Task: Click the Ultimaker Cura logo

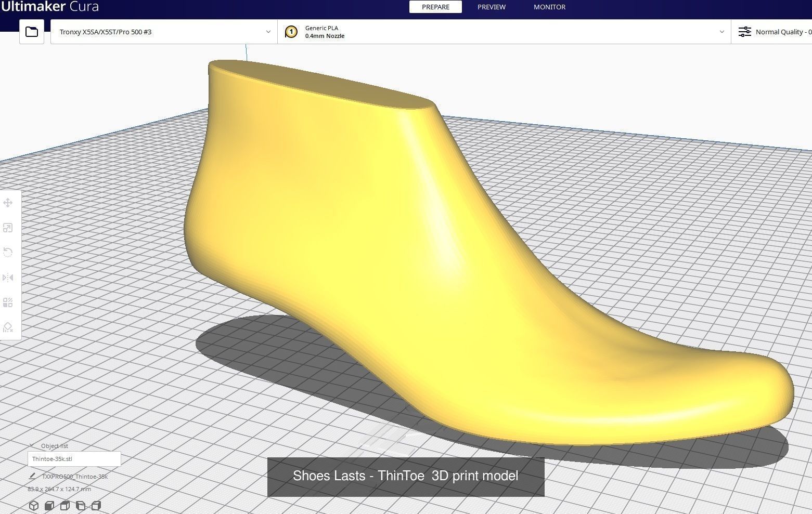Action: [49, 7]
